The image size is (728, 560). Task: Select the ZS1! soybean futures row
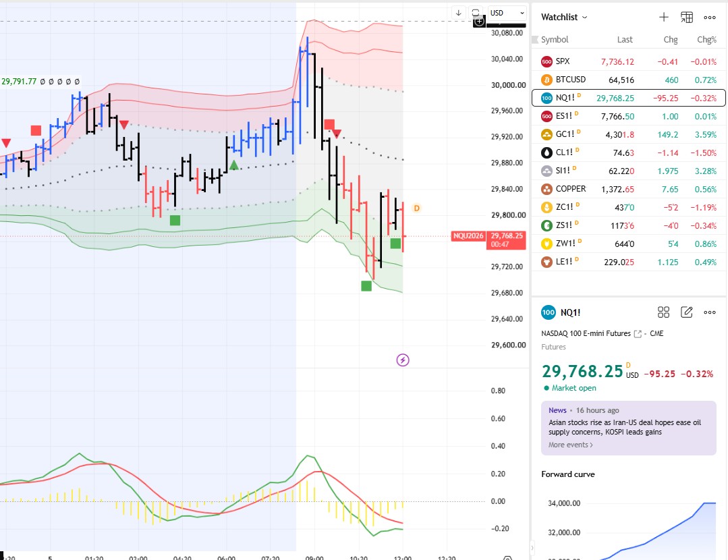[x=629, y=225]
